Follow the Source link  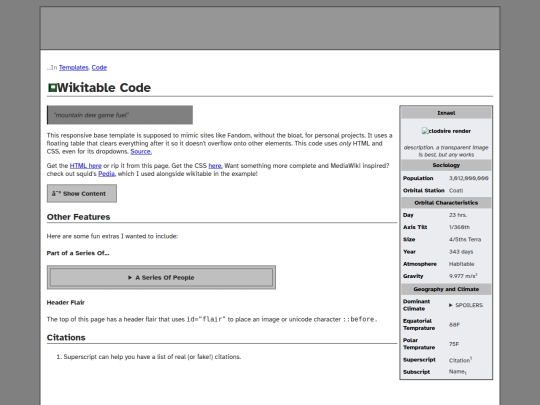click(x=141, y=152)
